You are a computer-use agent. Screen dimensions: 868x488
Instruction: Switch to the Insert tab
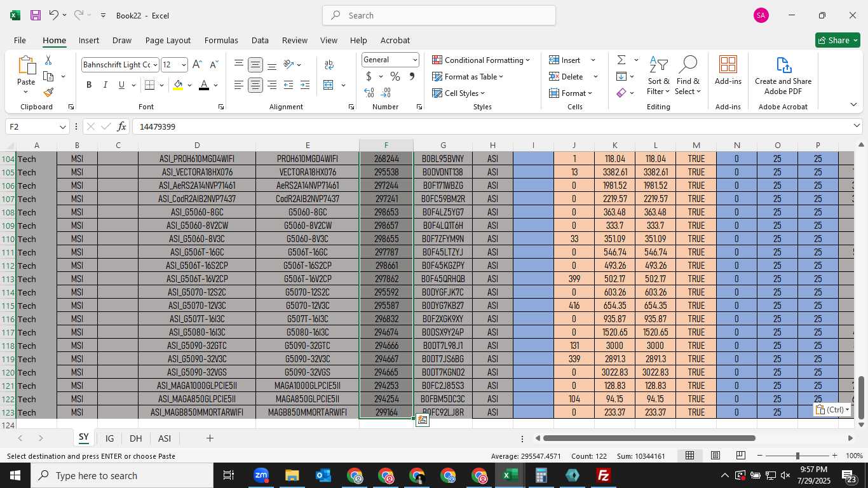pyautogui.click(x=89, y=40)
